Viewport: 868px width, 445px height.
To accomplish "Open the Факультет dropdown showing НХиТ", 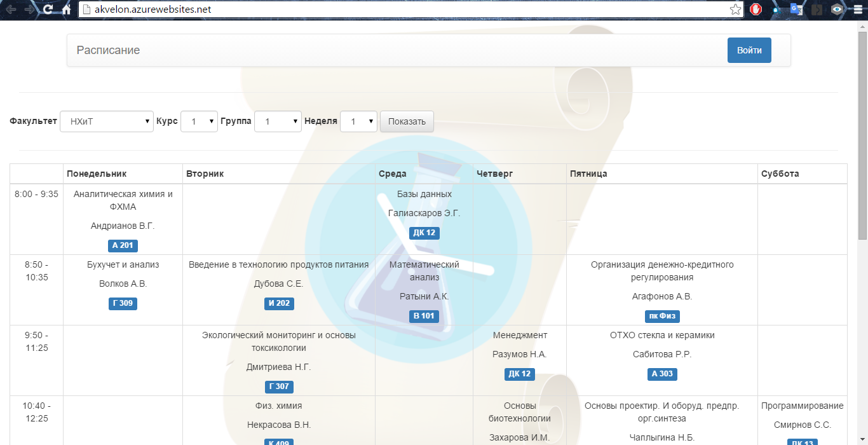I will (x=107, y=121).
